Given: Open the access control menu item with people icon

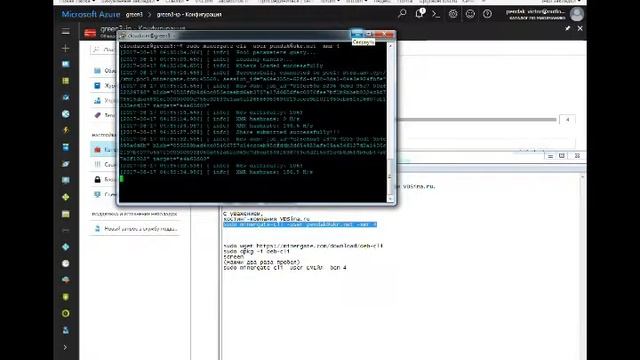Looking at the screenshot, I should point(104,100).
